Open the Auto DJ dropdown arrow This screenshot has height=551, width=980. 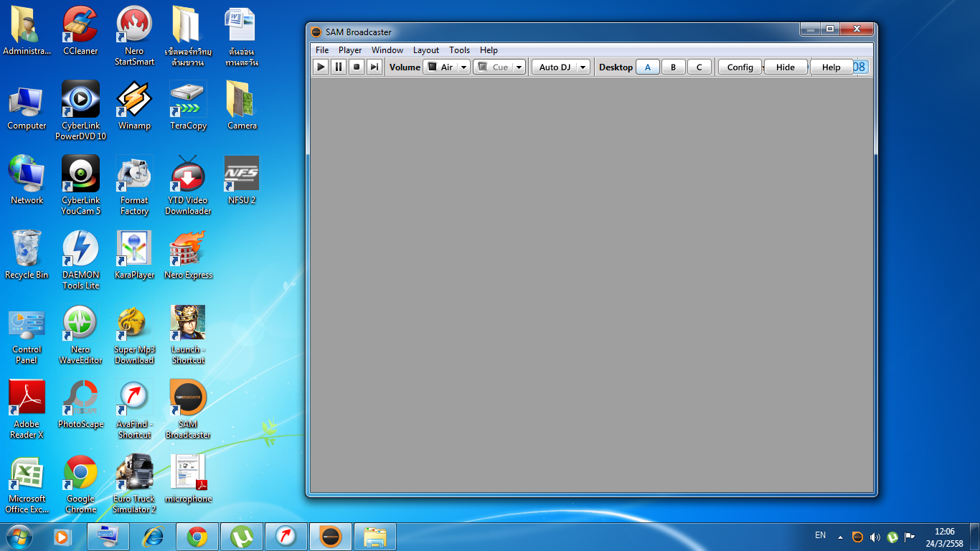583,67
